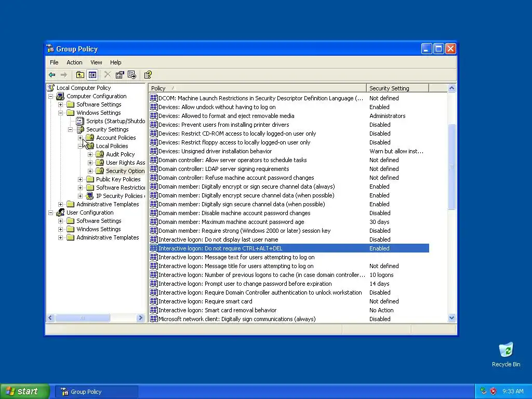
Task: Click the tree pane scroll left arrow
Action: pos(50,318)
